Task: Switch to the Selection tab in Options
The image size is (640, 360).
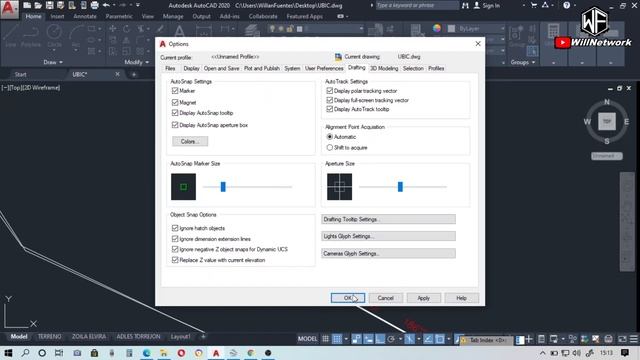Action: point(413,68)
